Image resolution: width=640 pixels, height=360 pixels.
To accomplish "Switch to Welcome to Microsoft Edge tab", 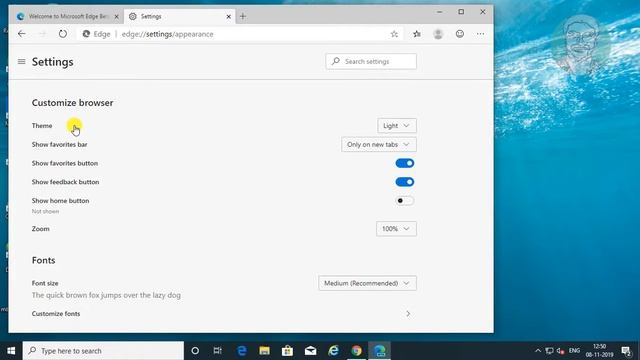I will [68, 16].
